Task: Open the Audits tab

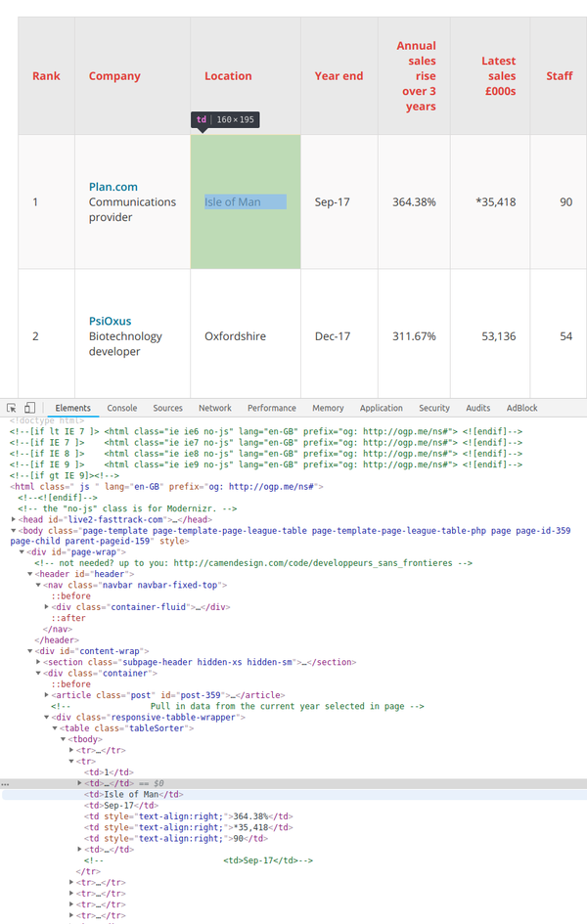Action: click(478, 408)
